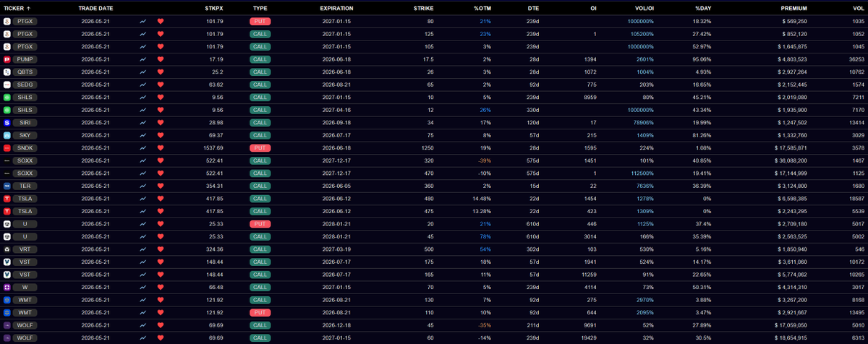Select the 78906% VOL/OI value
868x344 pixels.
pos(643,123)
